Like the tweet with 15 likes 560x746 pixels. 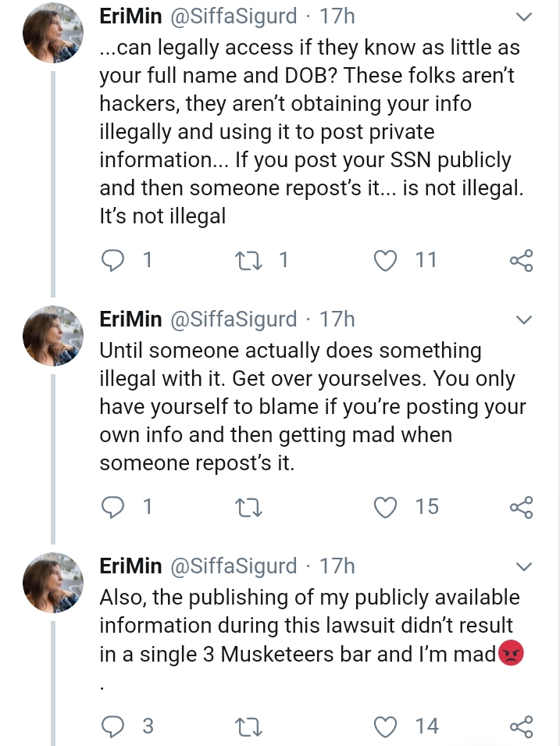tap(385, 507)
